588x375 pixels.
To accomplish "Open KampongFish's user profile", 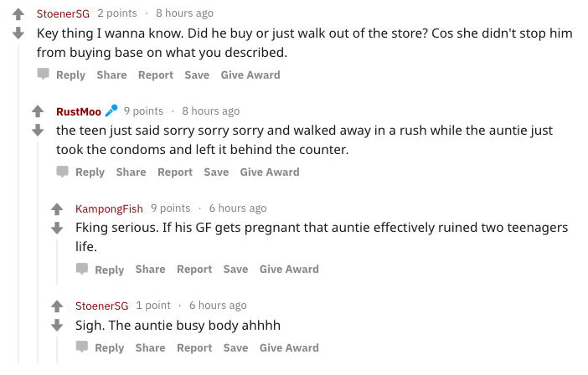I will pos(109,208).
